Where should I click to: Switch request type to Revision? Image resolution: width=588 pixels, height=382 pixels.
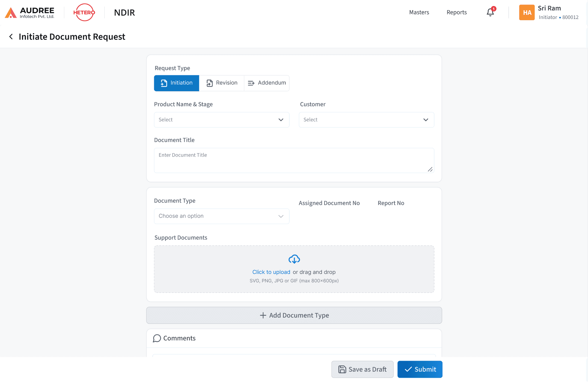222,83
